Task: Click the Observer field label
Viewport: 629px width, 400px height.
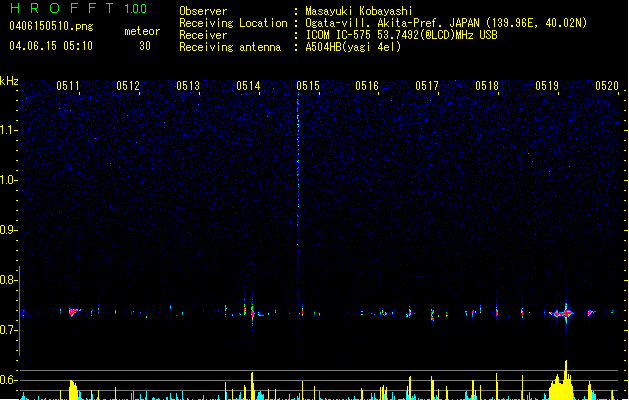Action: click(203, 11)
